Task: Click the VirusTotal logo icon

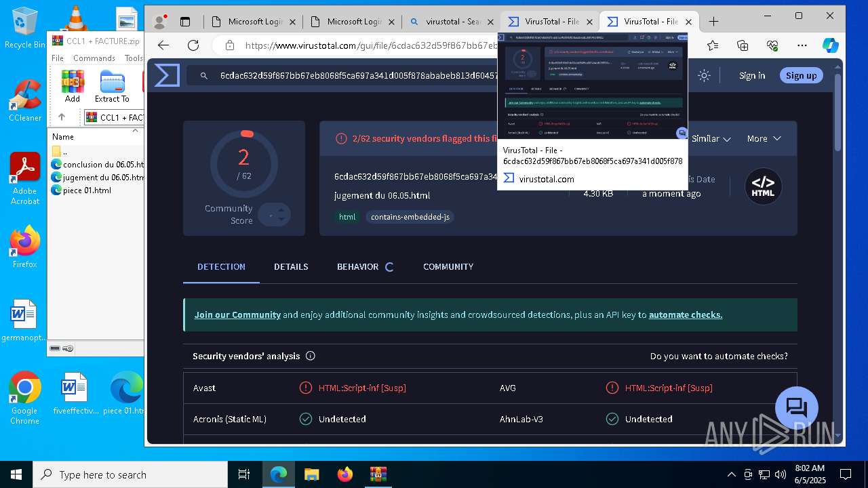Action: click(x=167, y=75)
